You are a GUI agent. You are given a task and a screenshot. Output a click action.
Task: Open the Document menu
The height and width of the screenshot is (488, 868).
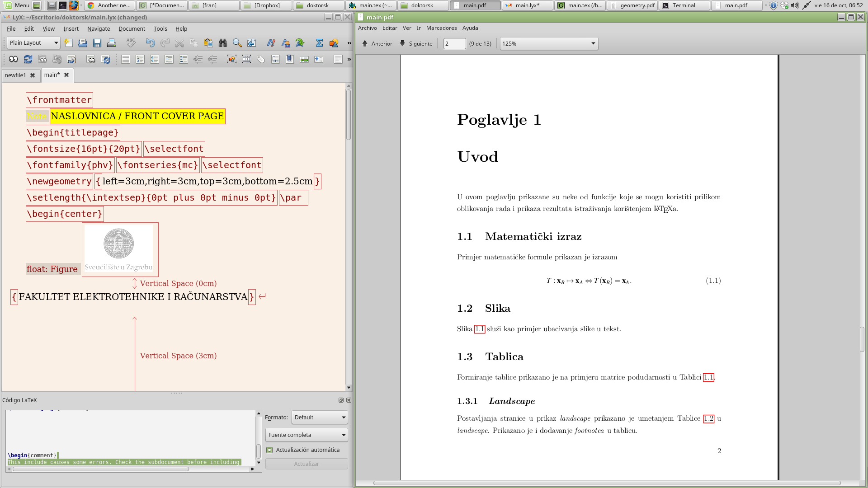[132, 29]
